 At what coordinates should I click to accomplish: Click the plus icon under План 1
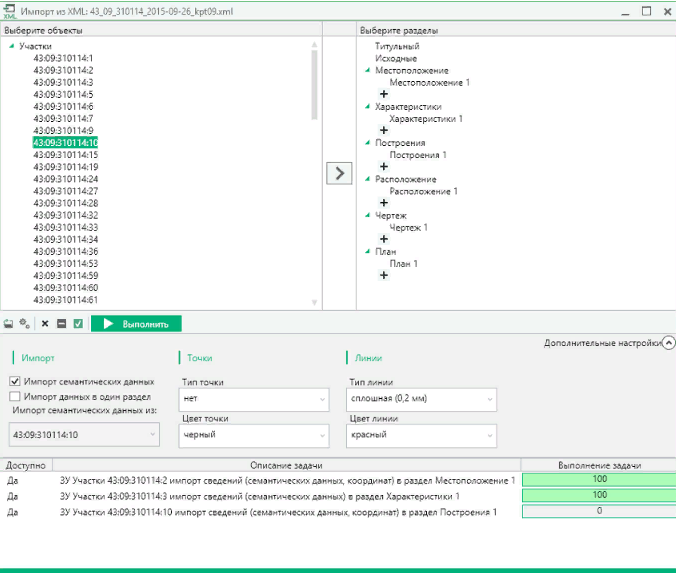coord(384,276)
